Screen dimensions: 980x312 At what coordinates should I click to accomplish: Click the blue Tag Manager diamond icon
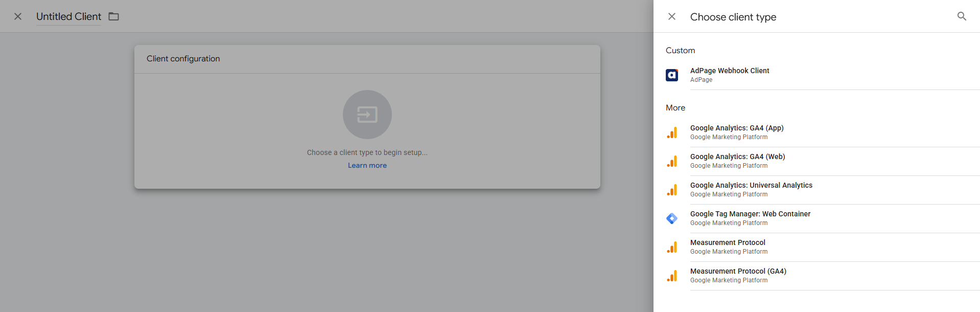[x=672, y=218]
